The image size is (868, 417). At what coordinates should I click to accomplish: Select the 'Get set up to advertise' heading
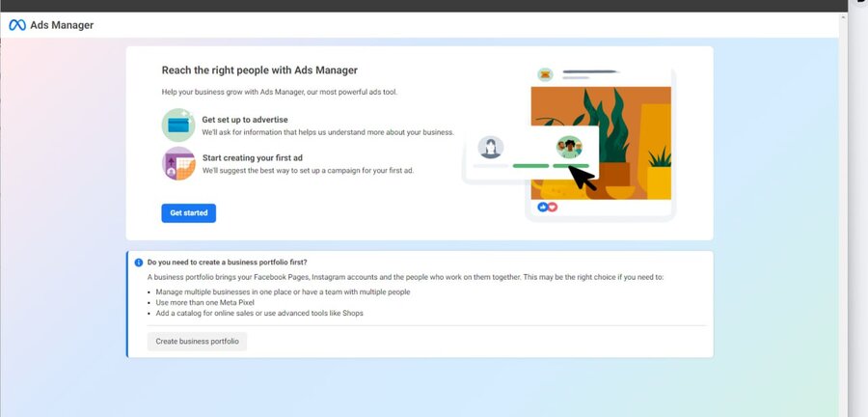246,120
